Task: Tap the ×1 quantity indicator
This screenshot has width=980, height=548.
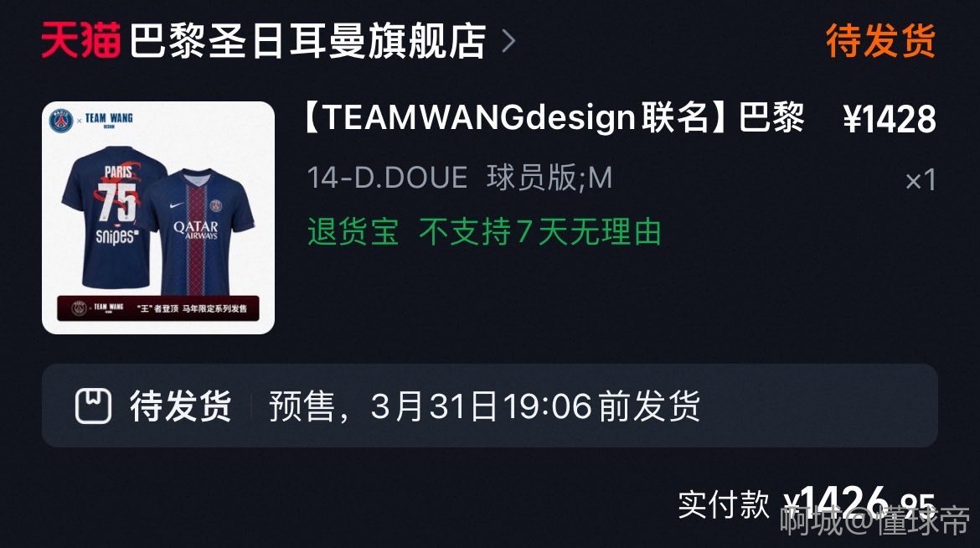Action: pos(921,181)
